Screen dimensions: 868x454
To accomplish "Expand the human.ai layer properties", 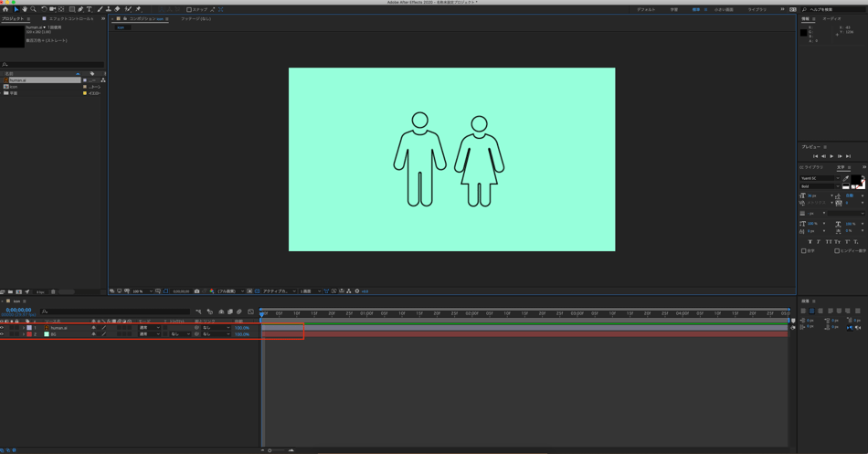I will [x=23, y=328].
